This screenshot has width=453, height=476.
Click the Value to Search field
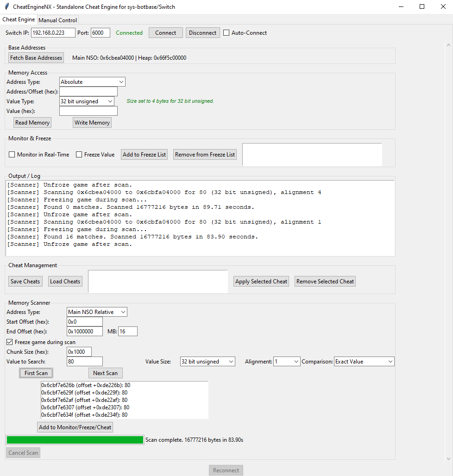[85, 361]
